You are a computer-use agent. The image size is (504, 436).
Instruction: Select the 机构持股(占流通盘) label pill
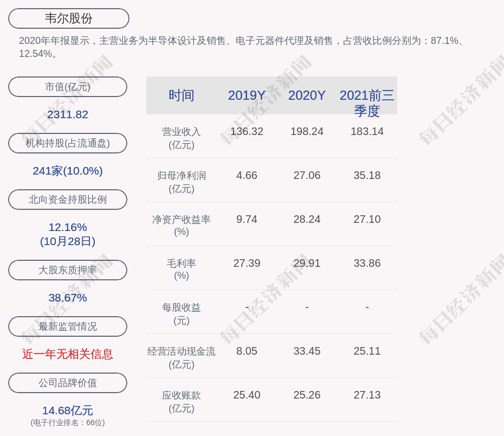click(68, 143)
